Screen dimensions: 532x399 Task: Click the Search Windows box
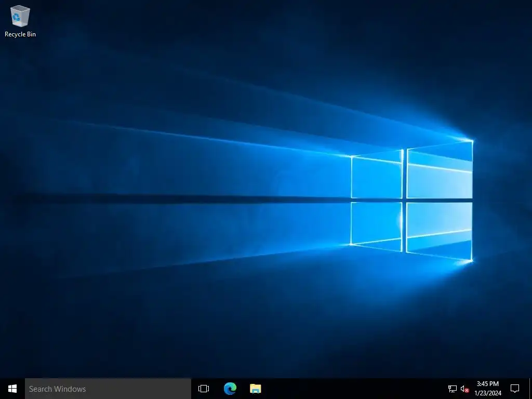[x=108, y=389]
